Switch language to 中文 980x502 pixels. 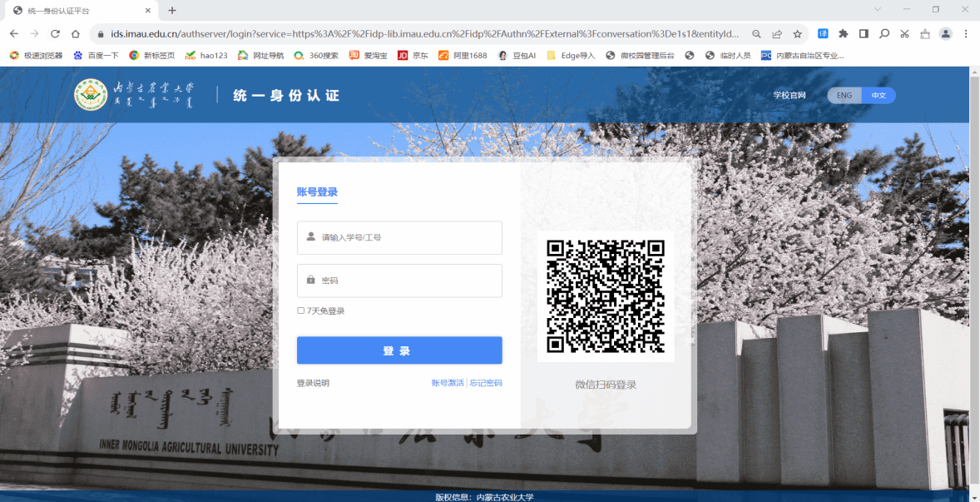click(x=879, y=96)
